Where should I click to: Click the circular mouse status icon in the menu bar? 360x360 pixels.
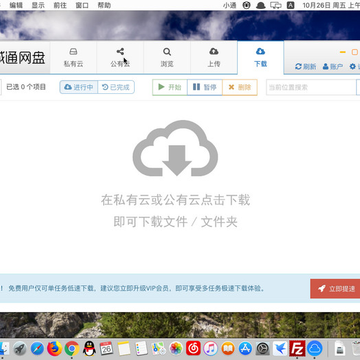tap(246, 5)
